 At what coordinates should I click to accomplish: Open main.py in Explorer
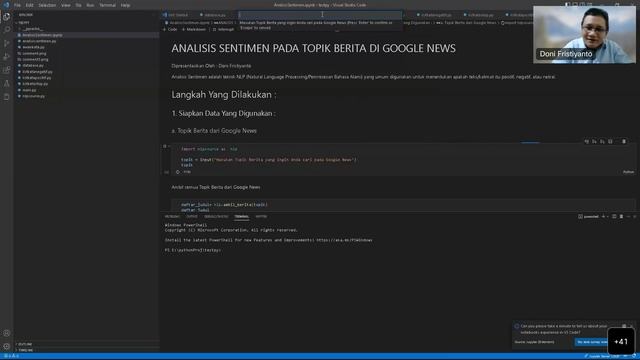tap(29, 90)
